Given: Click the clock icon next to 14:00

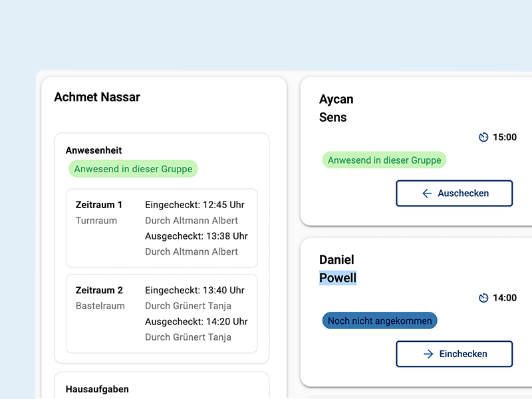Looking at the screenshot, I should tap(483, 298).
